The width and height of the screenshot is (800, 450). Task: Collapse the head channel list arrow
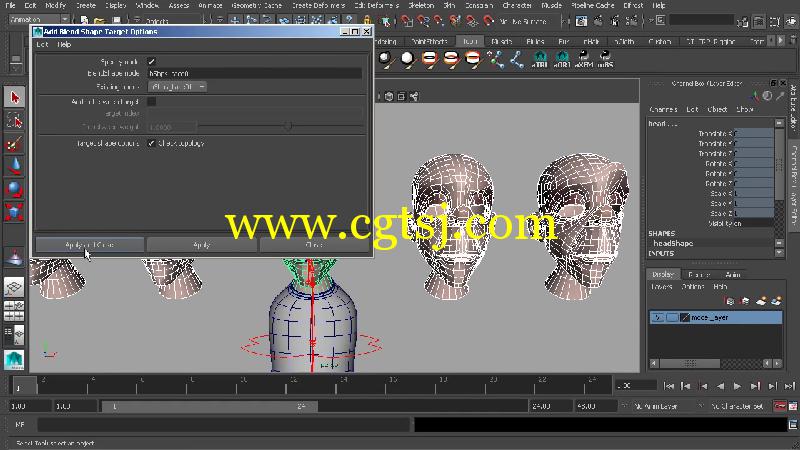point(779,123)
